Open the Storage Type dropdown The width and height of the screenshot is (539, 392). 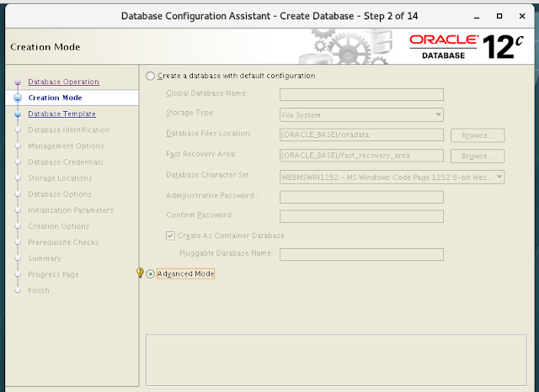[361, 115]
